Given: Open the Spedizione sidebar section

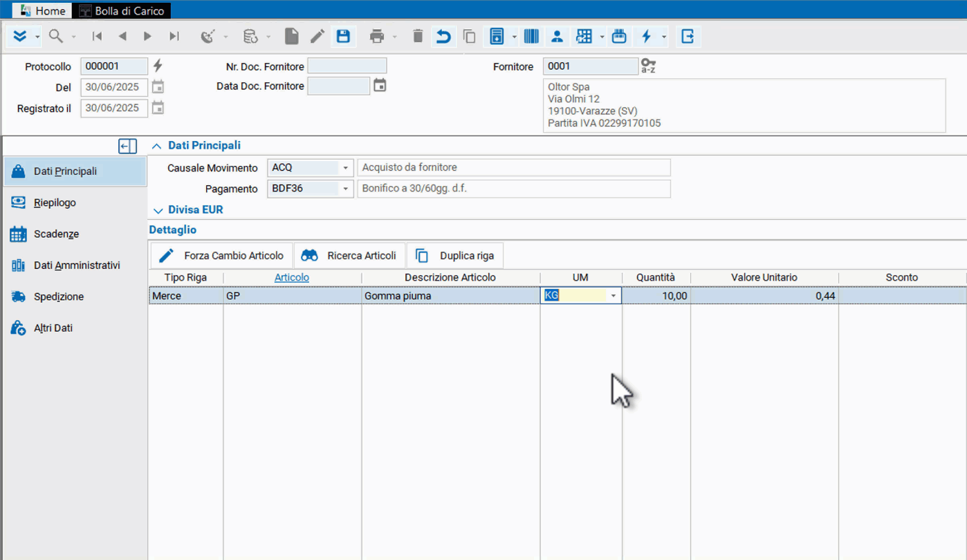Looking at the screenshot, I should (75, 297).
